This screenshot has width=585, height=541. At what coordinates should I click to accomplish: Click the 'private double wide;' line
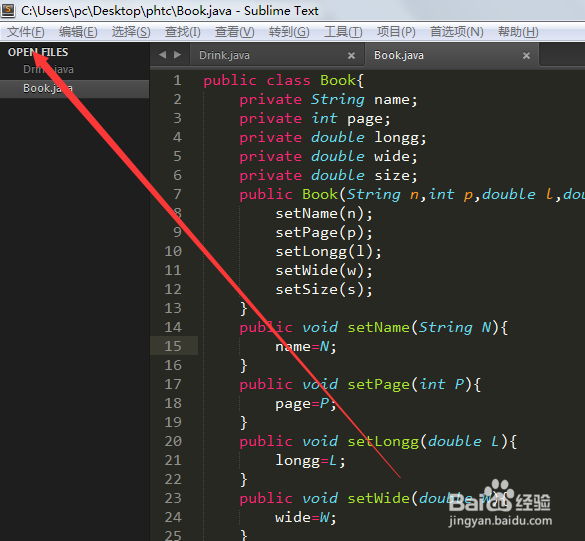click(x=328, y=157)
